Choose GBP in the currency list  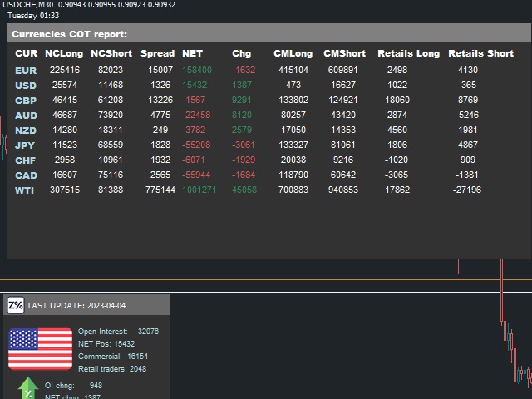[x=26, y=101]
